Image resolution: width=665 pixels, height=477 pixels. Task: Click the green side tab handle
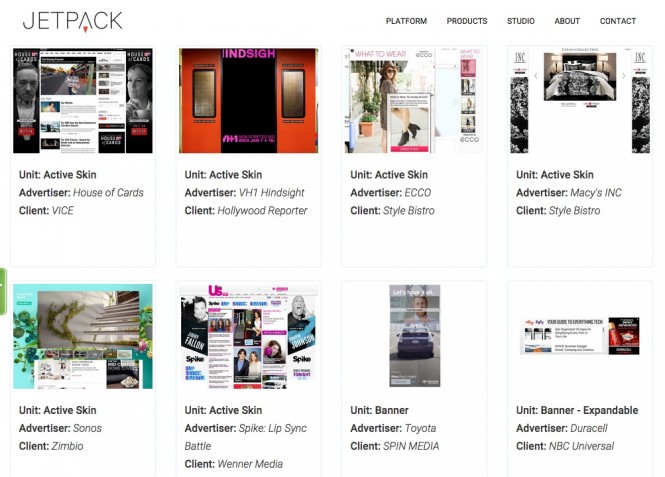[3, 291]
